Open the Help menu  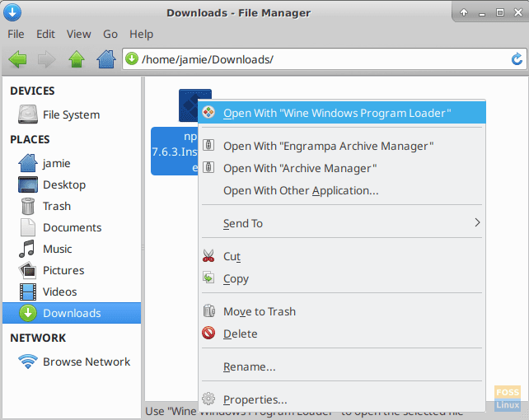(x=142, y=34)
